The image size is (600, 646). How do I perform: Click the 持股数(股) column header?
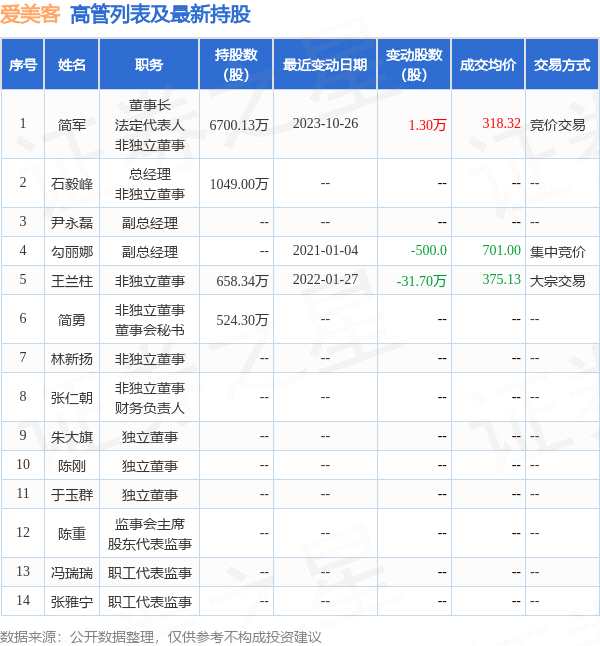[x=236, y=65]
